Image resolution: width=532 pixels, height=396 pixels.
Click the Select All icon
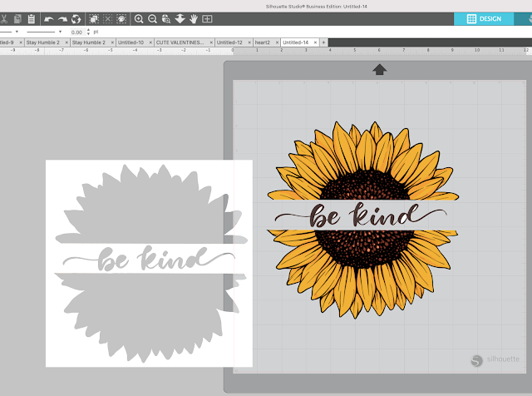pos(94,18)
